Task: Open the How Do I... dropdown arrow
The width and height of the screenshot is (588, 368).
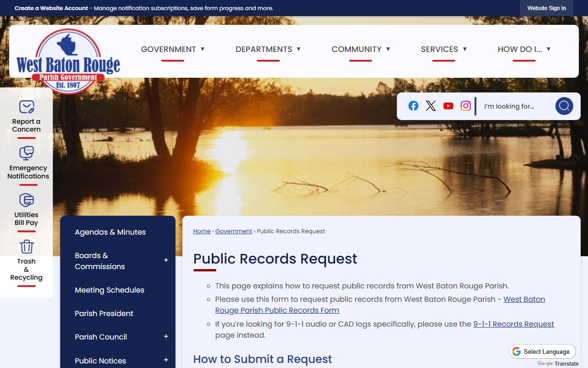Action: pos(548,49)
